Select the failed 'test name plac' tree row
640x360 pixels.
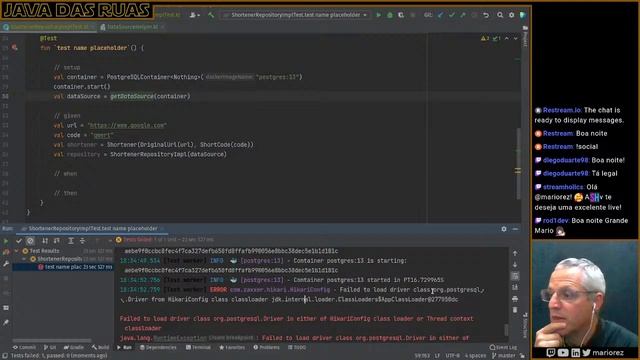coord(63,267)
